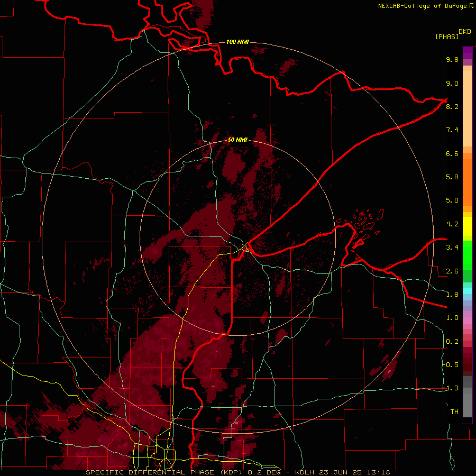Pick the yellow segment of the color bar
This screenshot has height=476, width=476.
point(467,226)
